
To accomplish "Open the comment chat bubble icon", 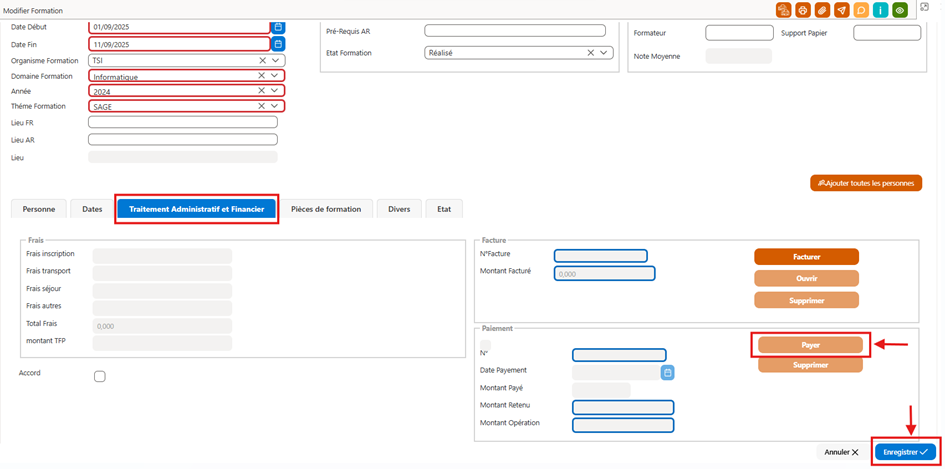I will pos(861,10).
